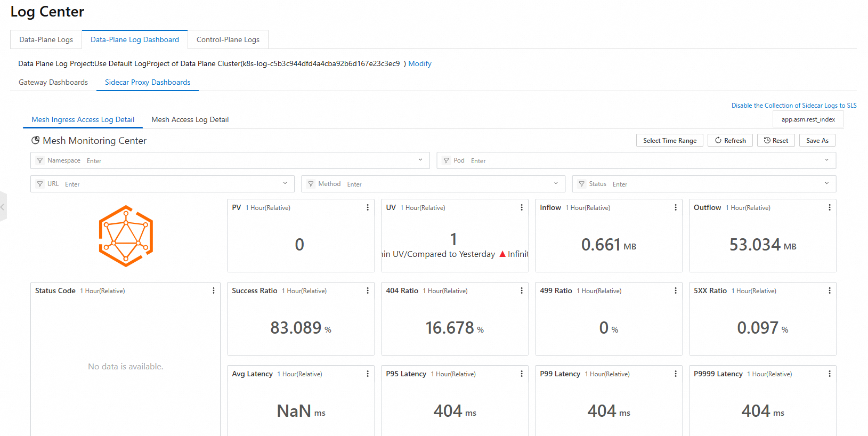Click the Refresh button
The image size is (868, 436).
[730, 140]
